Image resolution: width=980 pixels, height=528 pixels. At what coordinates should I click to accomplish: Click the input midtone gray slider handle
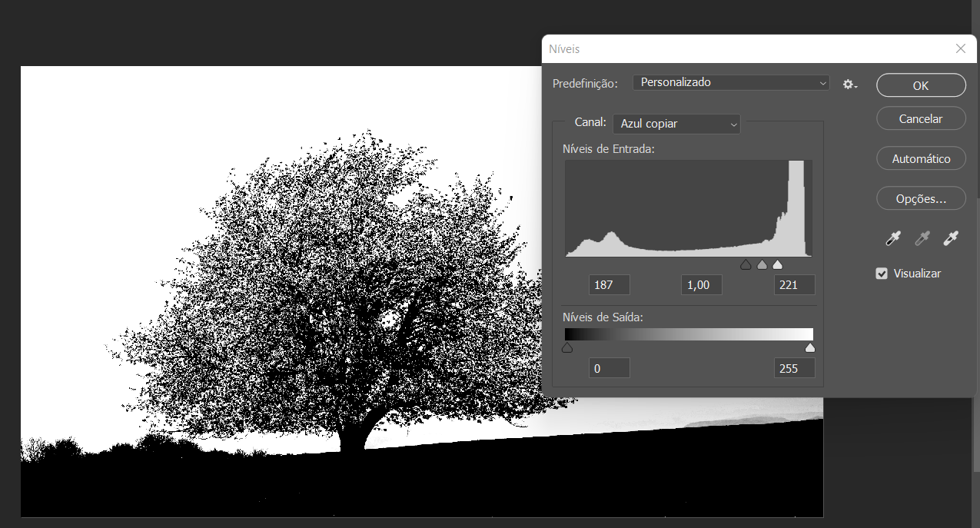tap(762, 265)
